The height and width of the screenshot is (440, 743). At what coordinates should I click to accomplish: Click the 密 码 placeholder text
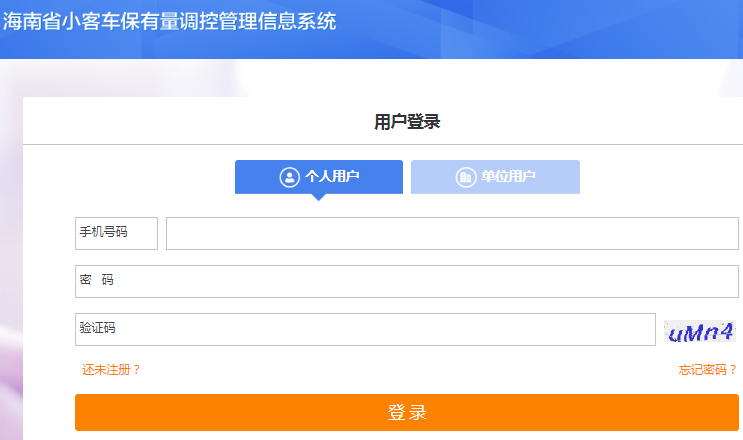[x=97, y=281]
